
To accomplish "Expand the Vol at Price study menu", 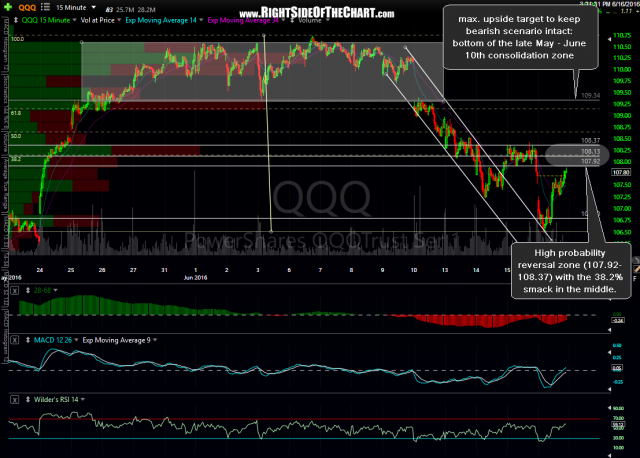I will point(119,20).
